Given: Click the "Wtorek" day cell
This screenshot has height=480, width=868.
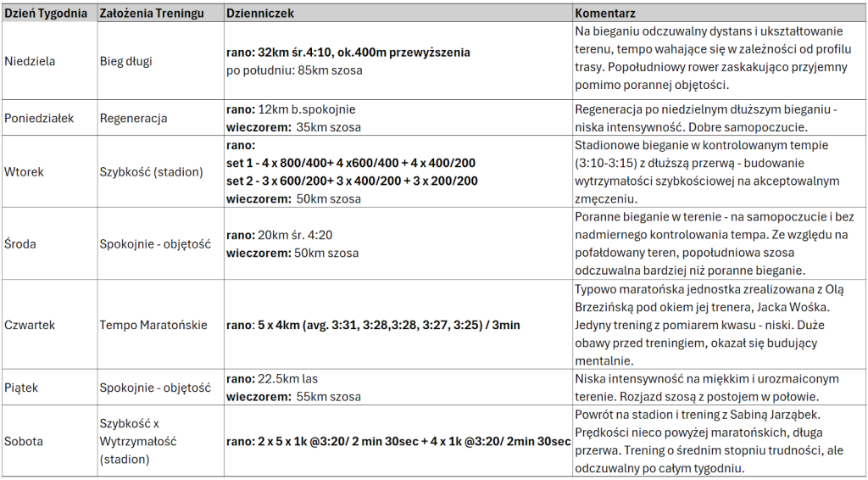Looking at the screenshot, I should click(24, 171).
